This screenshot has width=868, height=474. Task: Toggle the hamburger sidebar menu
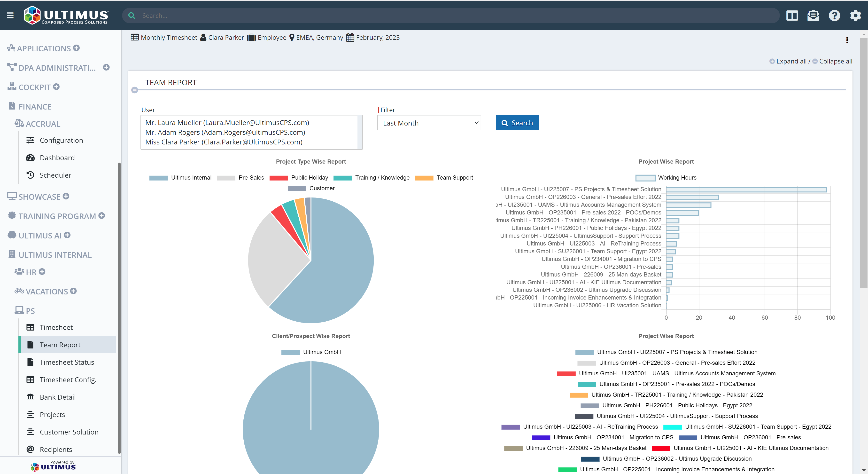coord(10,16)
